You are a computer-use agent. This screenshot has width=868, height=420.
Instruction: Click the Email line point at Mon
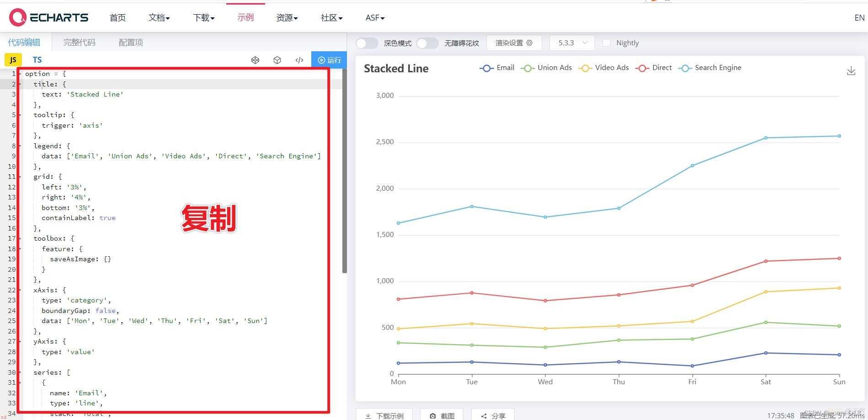399,363
